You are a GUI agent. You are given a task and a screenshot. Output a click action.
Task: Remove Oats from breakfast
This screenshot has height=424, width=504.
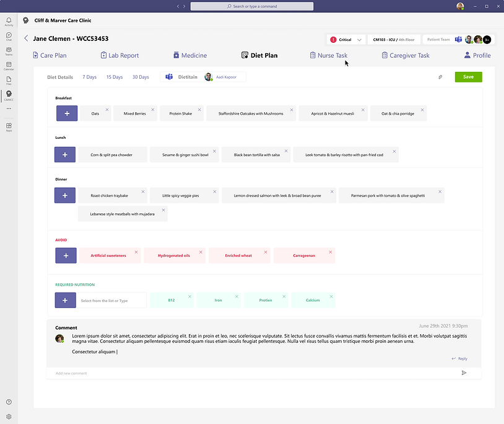[x=107, y=110]
